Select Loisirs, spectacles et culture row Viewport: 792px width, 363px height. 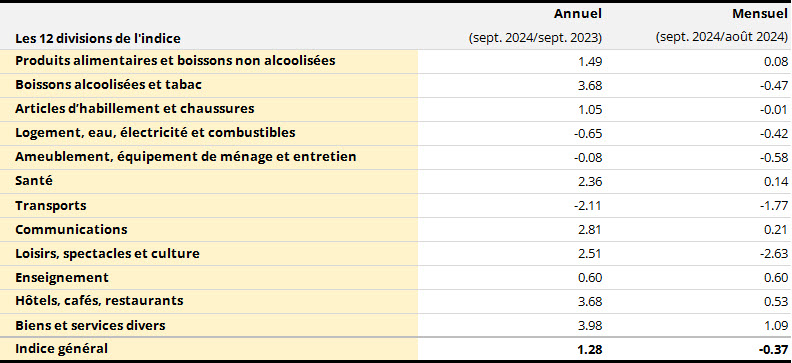tap(396, 253)
